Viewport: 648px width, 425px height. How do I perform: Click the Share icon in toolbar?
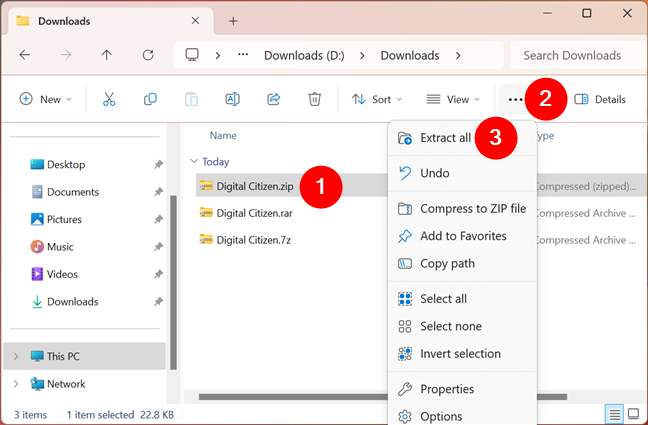[273, 99]
